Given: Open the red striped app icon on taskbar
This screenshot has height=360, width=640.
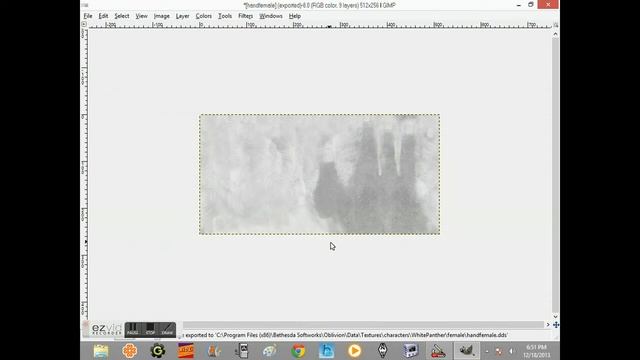Looking at the screenshot, I should coord(186,351).
